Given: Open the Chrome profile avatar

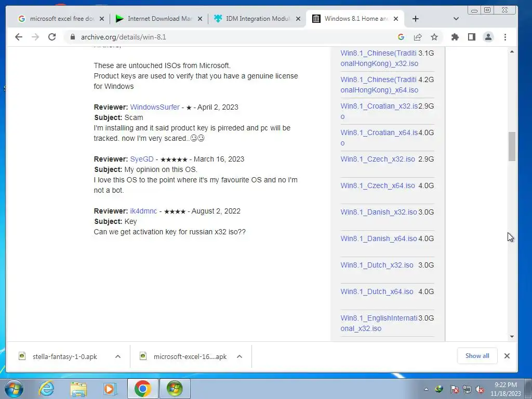Looking at the screenshot, I should pyautogui.click(x=488, y=37).
